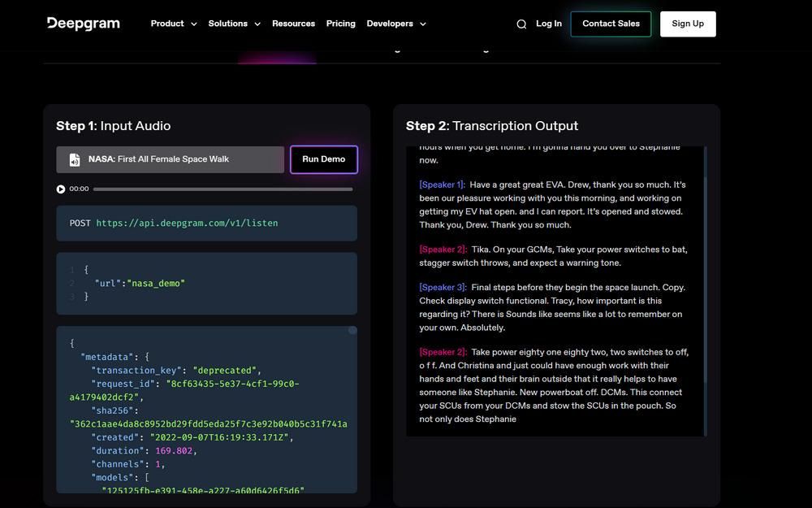Viewport: 812px width, 508px height.
Task: Click the nasa_demo request code block
Action: point(206,284)
